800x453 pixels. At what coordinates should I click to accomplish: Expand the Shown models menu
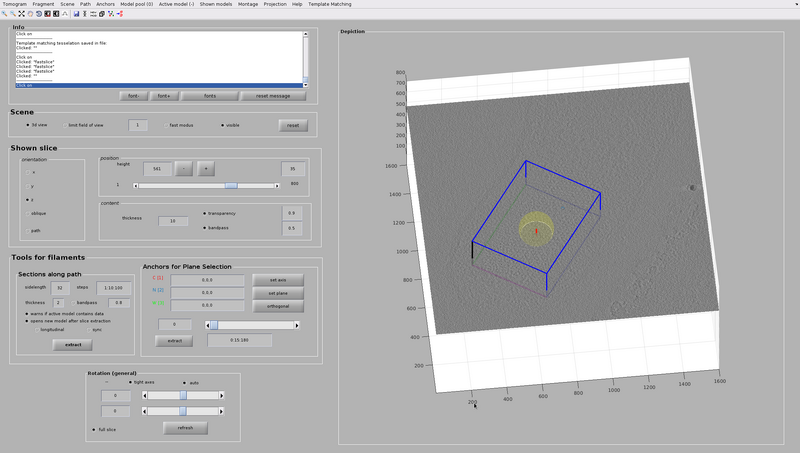click(215, 4)
